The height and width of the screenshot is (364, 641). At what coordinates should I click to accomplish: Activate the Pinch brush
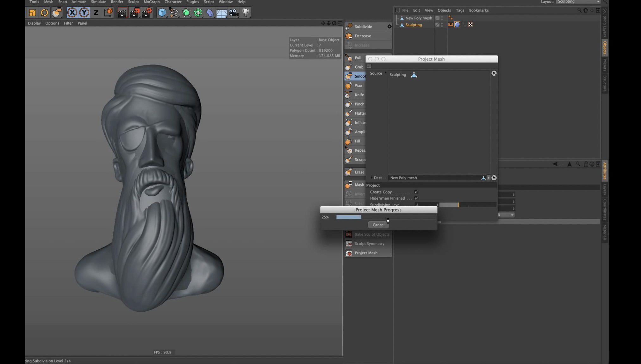(359, 104)
